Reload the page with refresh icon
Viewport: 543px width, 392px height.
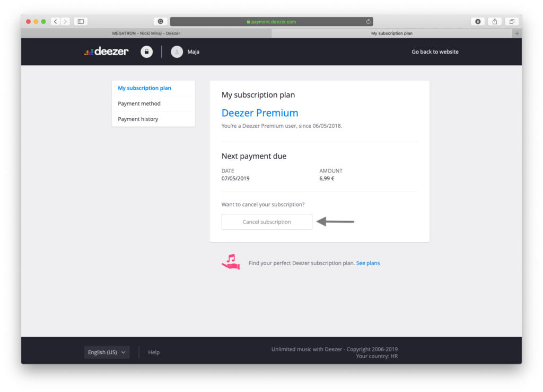pyautogui.click(x=369, y=22)
